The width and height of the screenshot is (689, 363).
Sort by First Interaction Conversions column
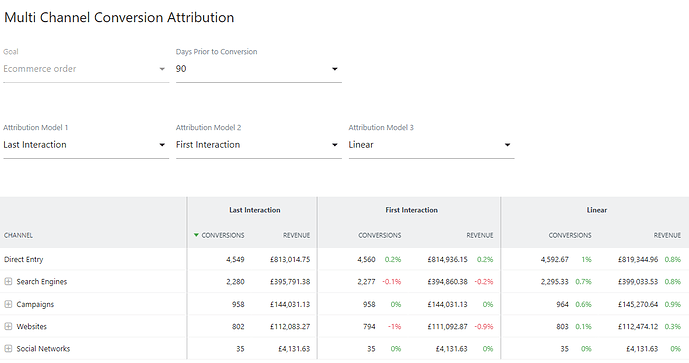pos(380,236)
